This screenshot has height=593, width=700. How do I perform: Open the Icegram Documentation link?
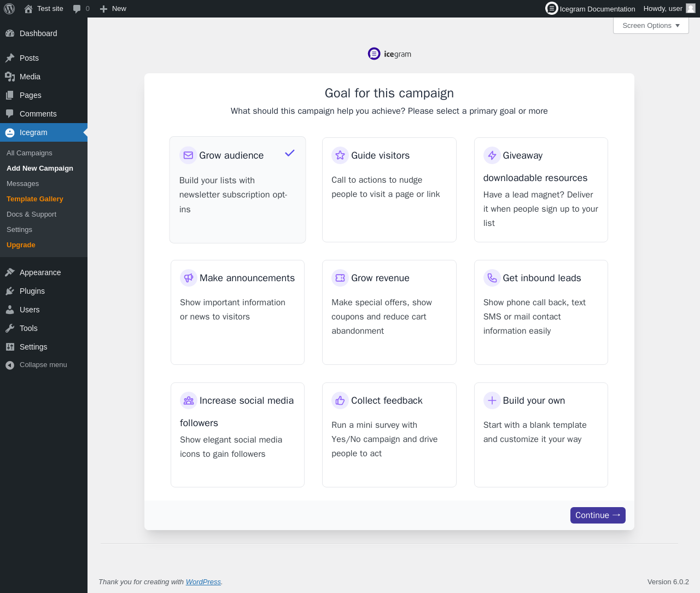coord(591,9)
